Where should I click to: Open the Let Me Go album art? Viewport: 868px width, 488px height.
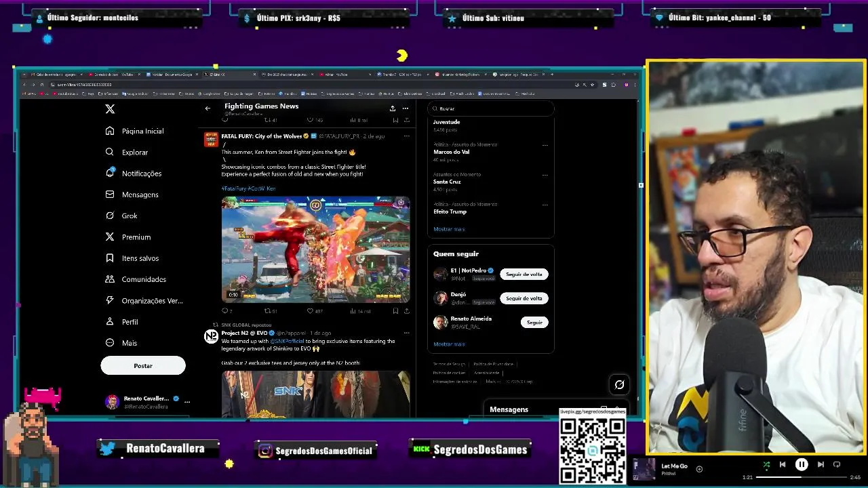click(644, 469)
